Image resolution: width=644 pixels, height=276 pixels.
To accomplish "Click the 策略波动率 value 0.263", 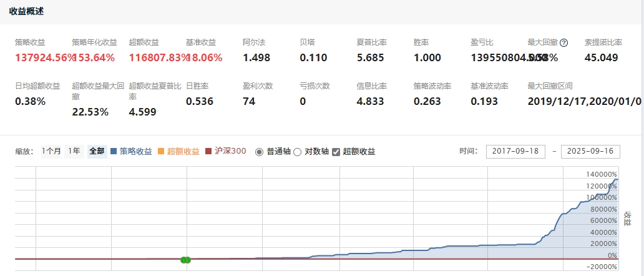I will point(427,101).
